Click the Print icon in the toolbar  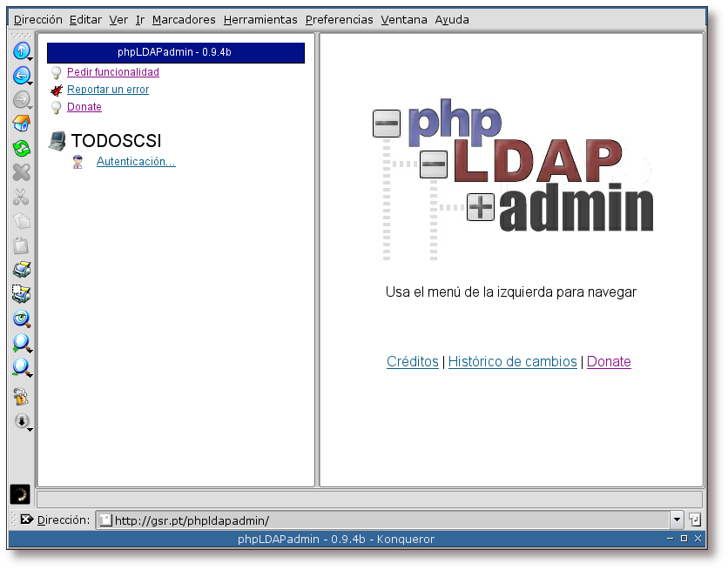pos(21,271)
